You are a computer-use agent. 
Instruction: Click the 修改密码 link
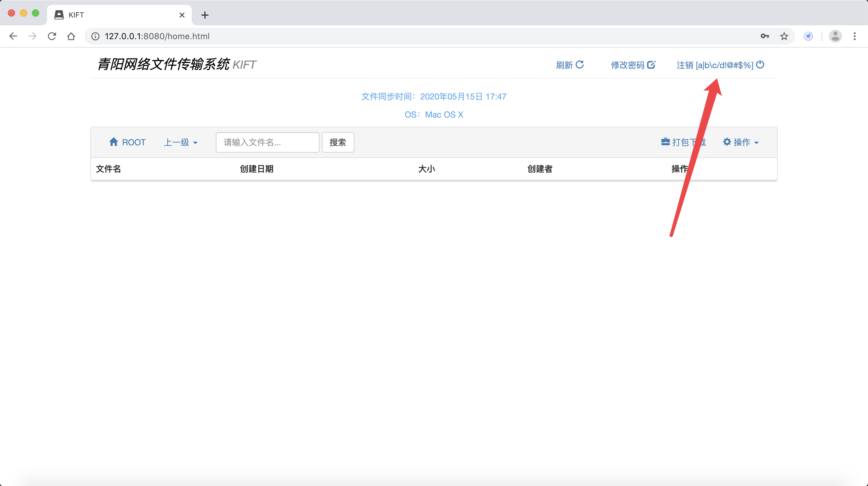[x=627, y=65]
